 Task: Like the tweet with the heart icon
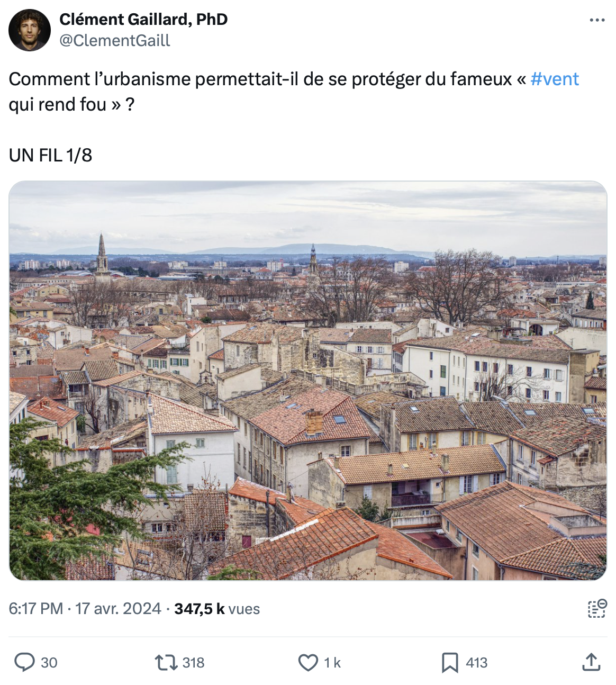pos(308,662)
